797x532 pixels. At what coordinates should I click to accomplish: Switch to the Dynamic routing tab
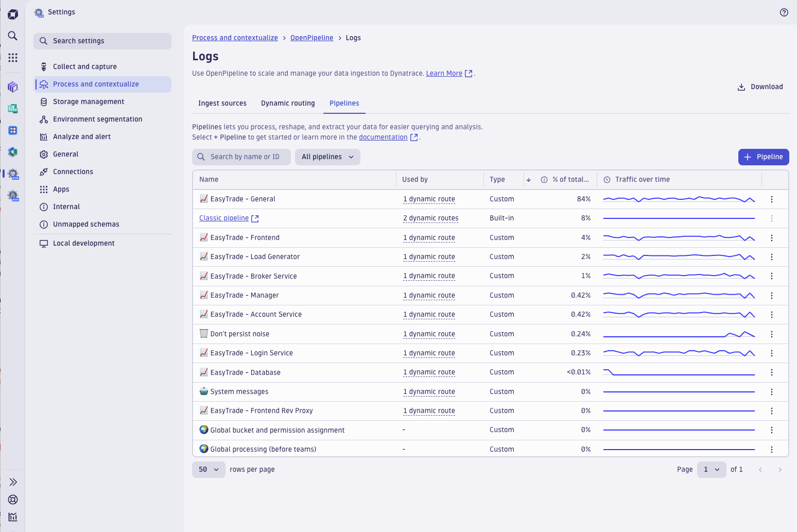tap(288, 104)
